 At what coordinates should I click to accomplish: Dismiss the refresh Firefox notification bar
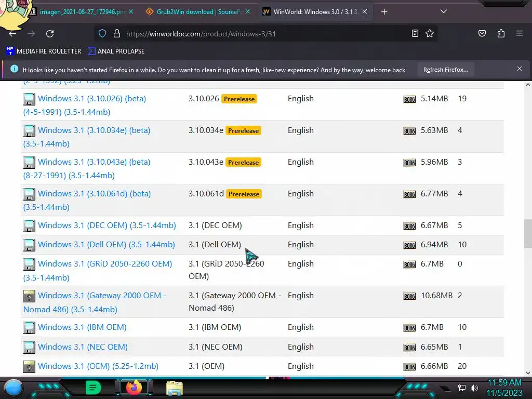519,69
